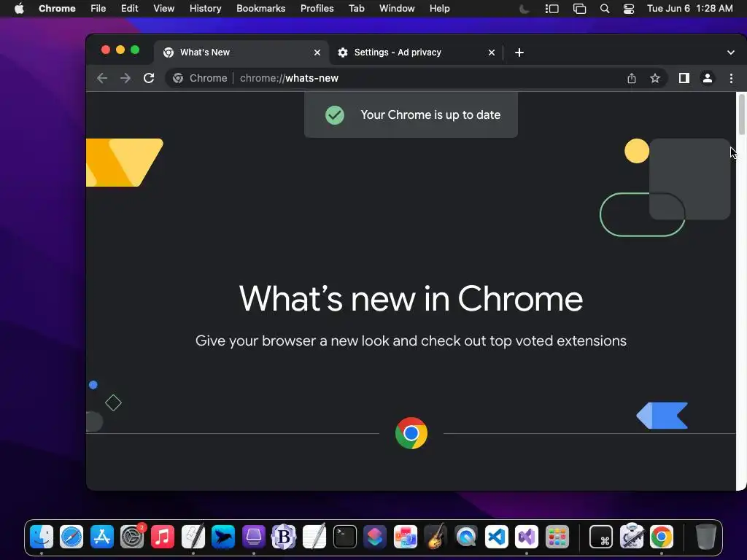
Task: Open Visual Studio Code from Dock
Action: (x=496, y=537)
